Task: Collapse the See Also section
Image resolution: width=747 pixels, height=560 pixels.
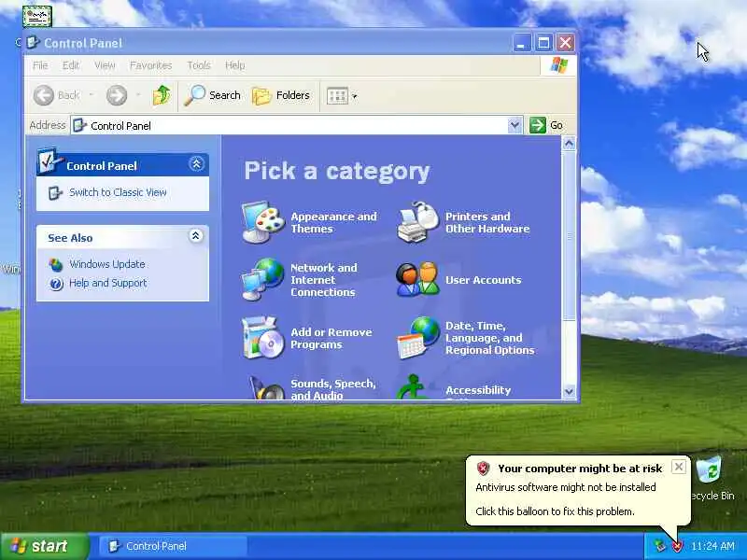Action: pos(195,236)
